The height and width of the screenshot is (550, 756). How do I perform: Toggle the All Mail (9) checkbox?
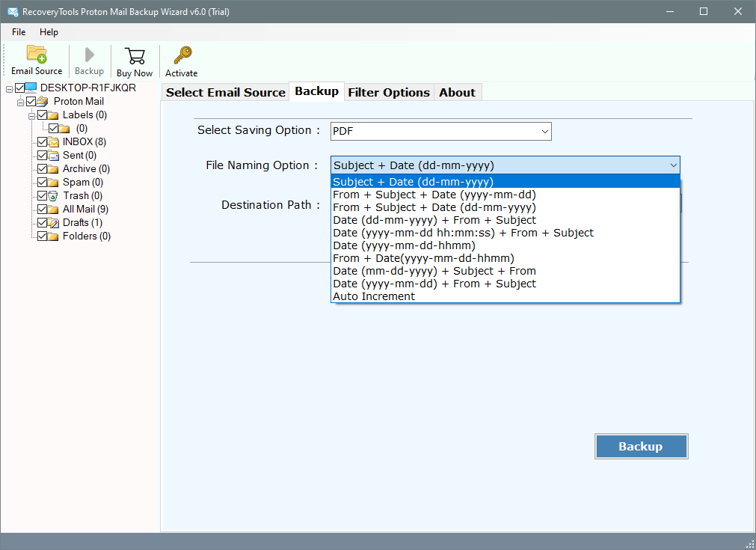pos(43,210)
